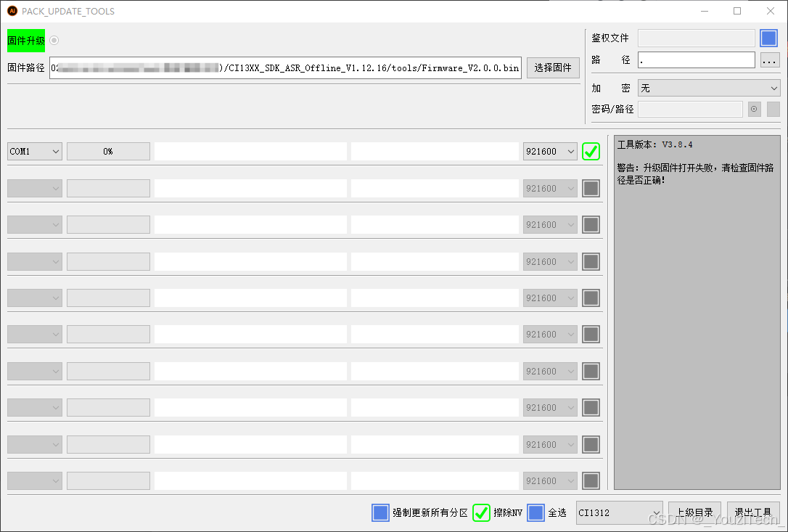
Task: Click the 退出工具 button
Action: pos(753,512)
